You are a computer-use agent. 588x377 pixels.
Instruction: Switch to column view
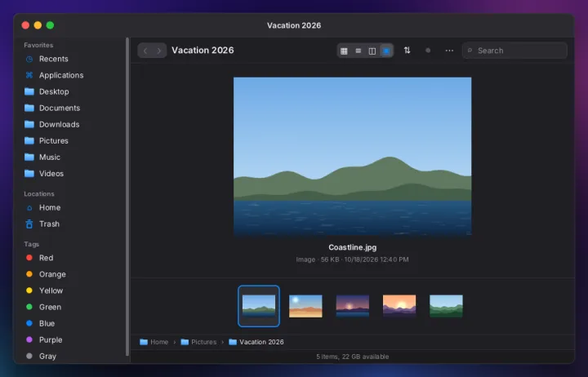coord(372,51)
